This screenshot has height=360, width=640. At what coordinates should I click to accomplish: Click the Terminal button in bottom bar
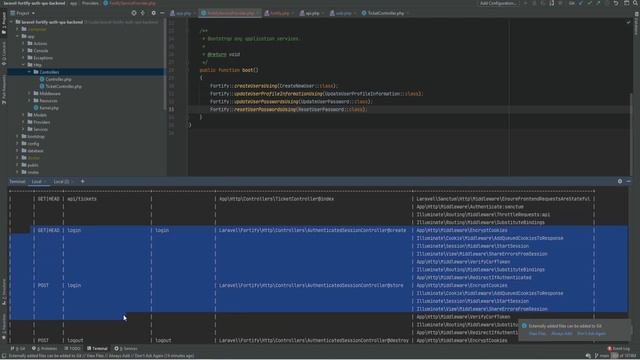coord(97,349)
